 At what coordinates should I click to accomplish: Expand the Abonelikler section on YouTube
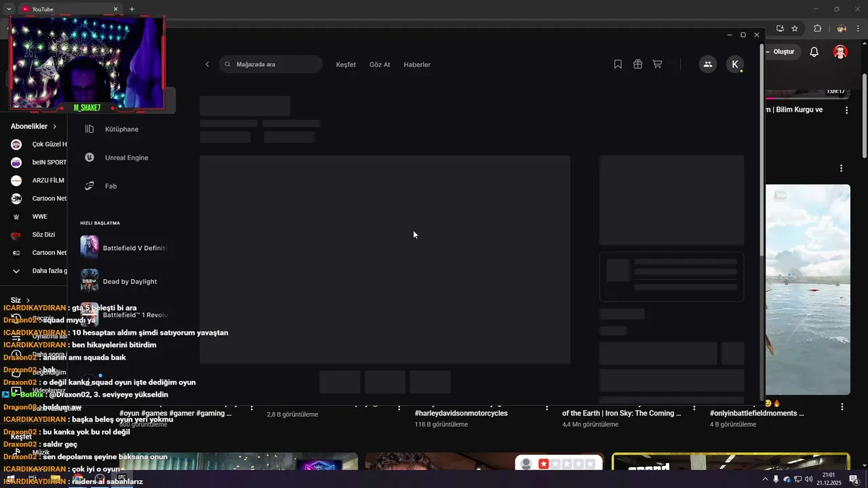point(34,126)
